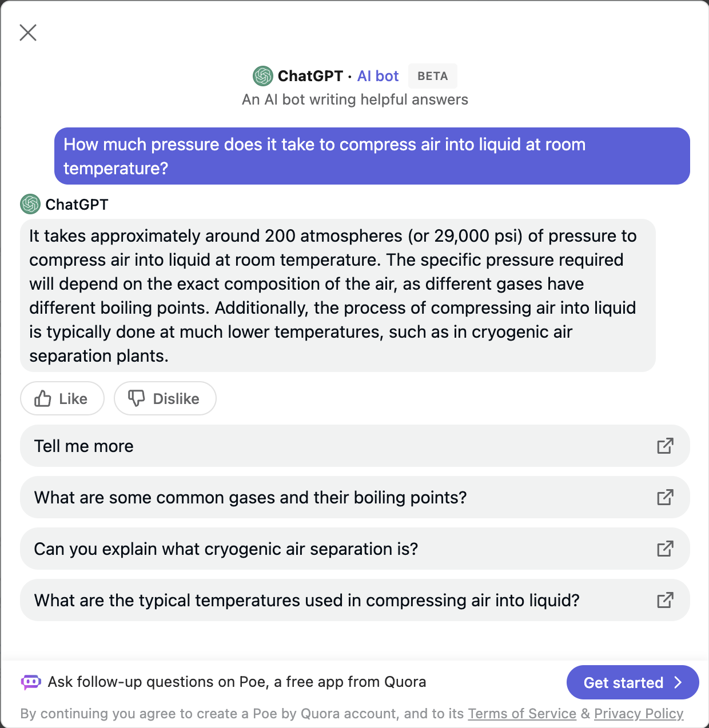Ask about common gases and boiling points
Image resolution: width=709 pixels, height=728 pixels.
tap(250, 498)
